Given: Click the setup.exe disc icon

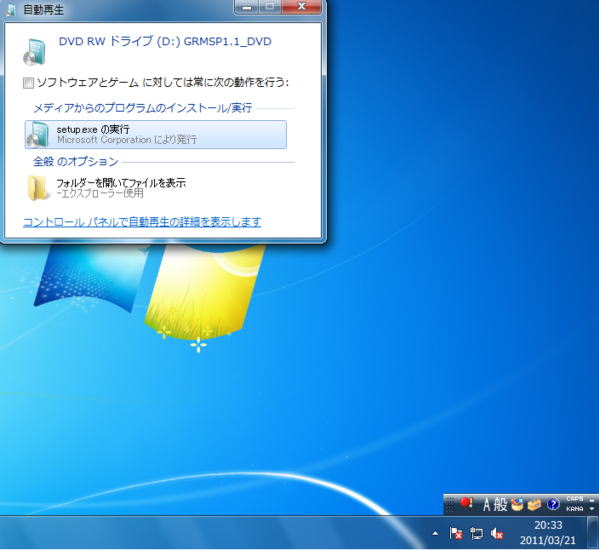Looking at the screenshot, I should coord(37,135).
